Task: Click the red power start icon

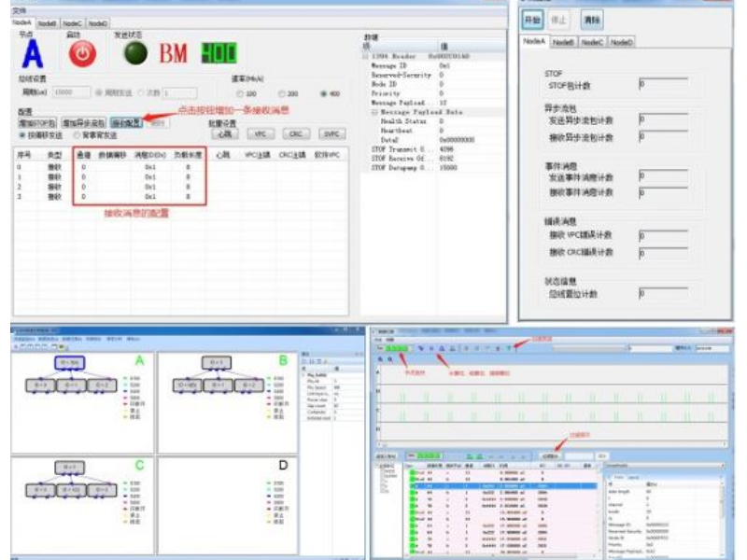Action: click(83, 54)
